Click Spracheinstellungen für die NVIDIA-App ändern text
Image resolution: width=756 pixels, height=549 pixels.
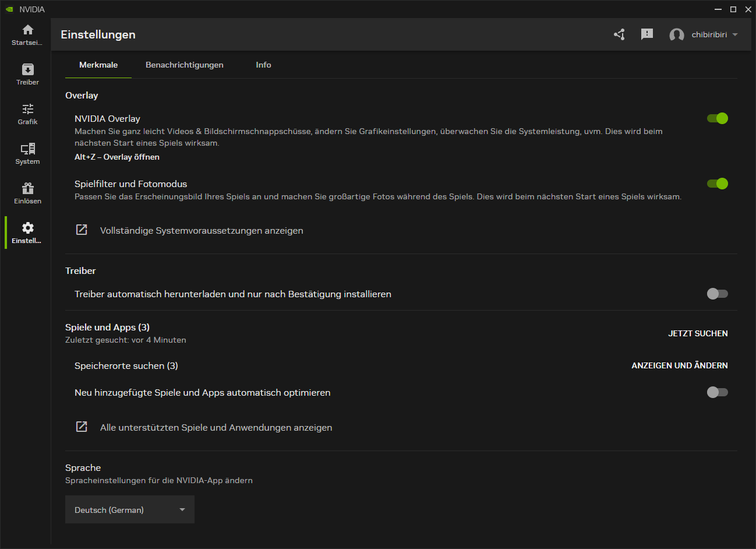coord(159,481)
